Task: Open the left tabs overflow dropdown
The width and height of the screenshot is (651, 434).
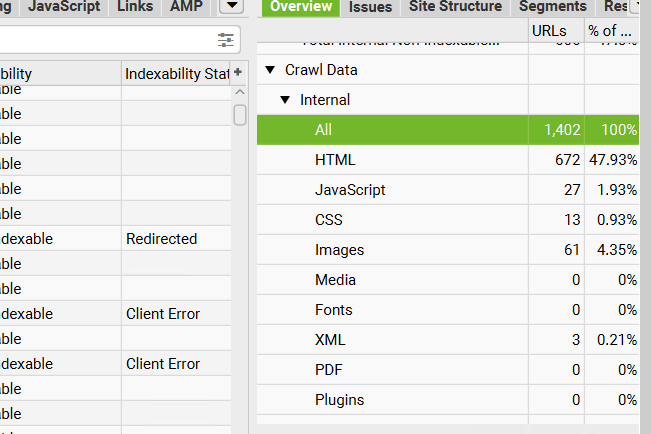Action: [232, 5]
